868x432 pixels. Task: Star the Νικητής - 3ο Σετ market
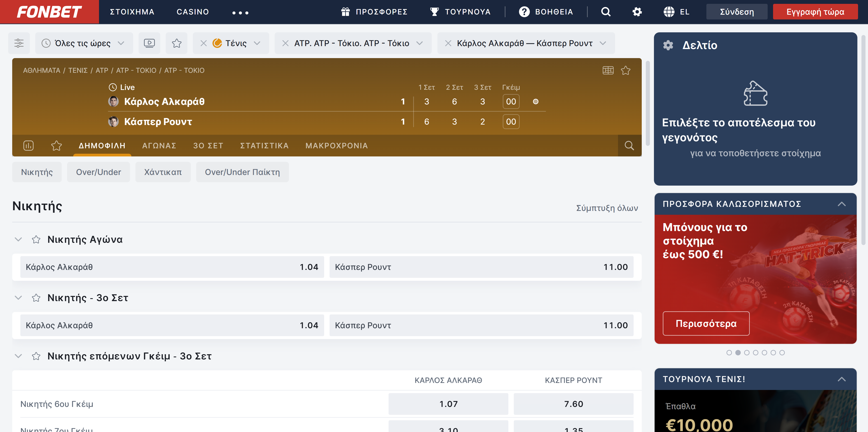[x=36, y=298]
